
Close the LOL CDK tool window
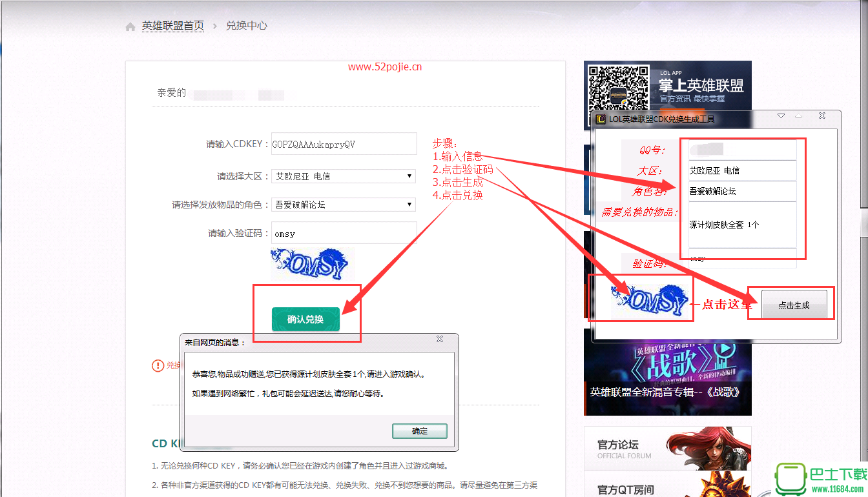[821, 116]
